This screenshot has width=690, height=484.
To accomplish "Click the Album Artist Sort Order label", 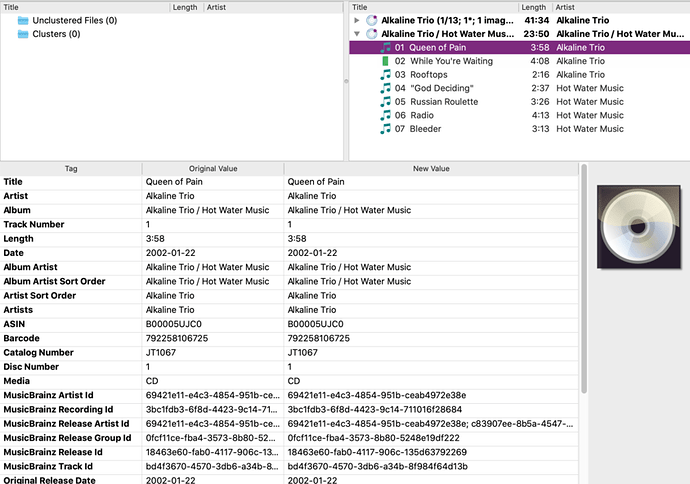I will coord(54,281).
